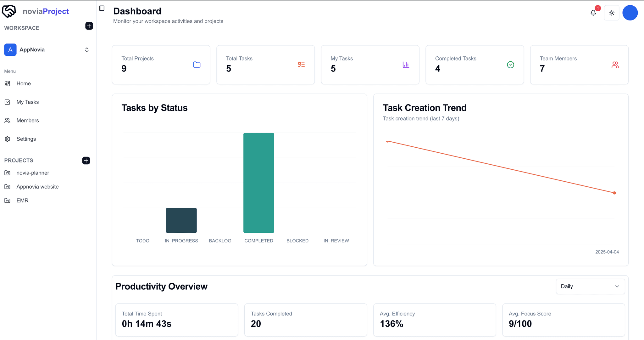This screenshot has height=340, width=644.
Task: Open My Tasks from sidebar menu
Action: tap(27, 102)
